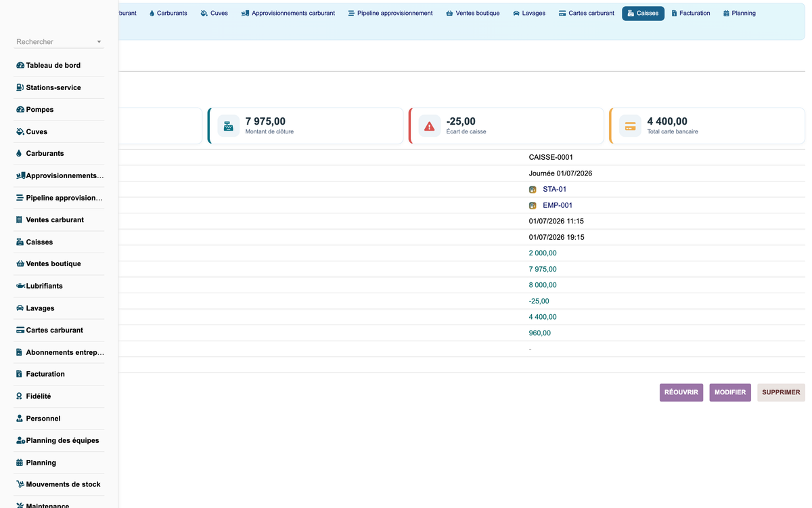This screenshot has width=812, height=508.
Task: Click the Lavages car icon in sidebar
Action: [x=20, y=308]
